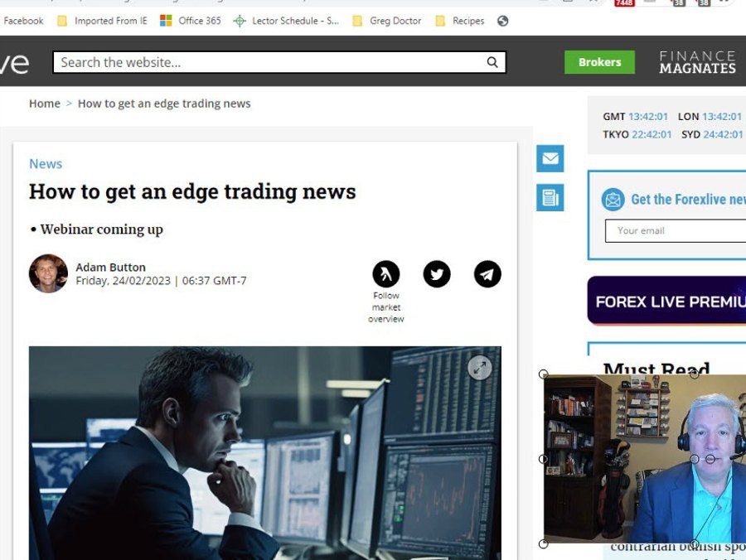Click the blue newspaper icon beside the article
746x560 pixels.
pos(550,197)
